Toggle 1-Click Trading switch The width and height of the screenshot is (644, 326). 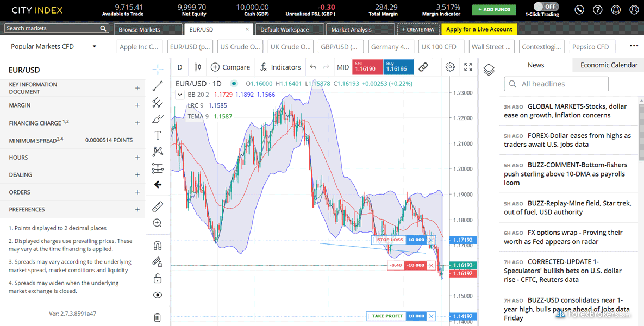546,7
